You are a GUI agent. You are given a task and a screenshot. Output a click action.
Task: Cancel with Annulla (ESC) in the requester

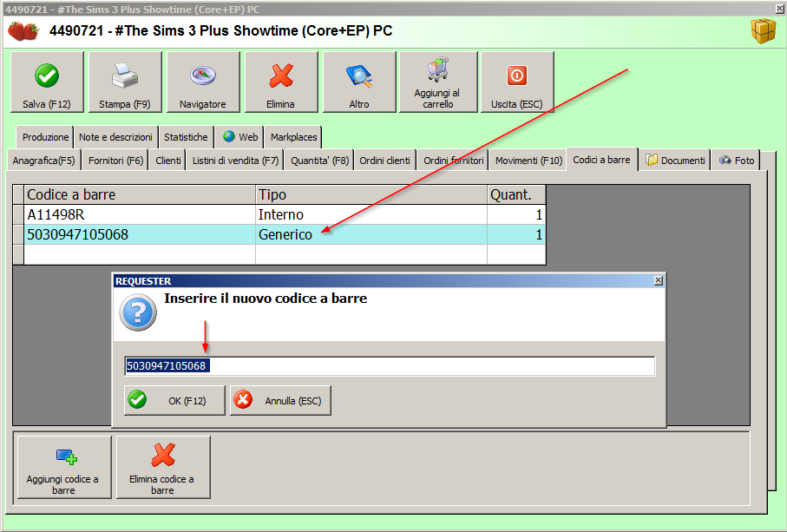coord(280,400)
